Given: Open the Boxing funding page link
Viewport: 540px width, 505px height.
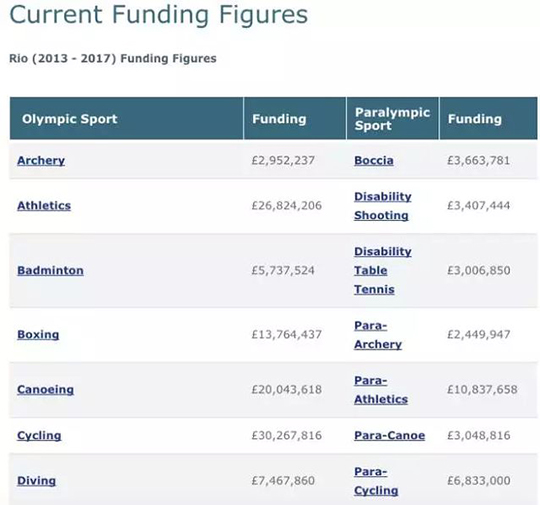Looking at the screenshot, I should point(38,334).
